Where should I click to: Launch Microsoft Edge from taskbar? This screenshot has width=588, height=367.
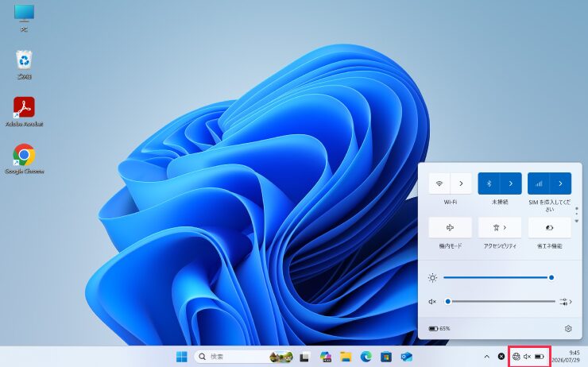366,357
